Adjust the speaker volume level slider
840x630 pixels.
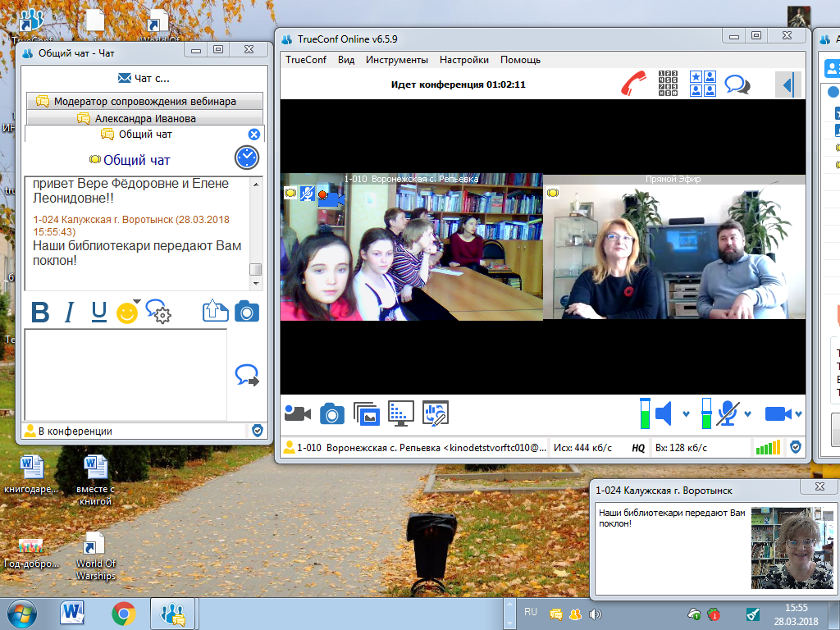(645, 413)
